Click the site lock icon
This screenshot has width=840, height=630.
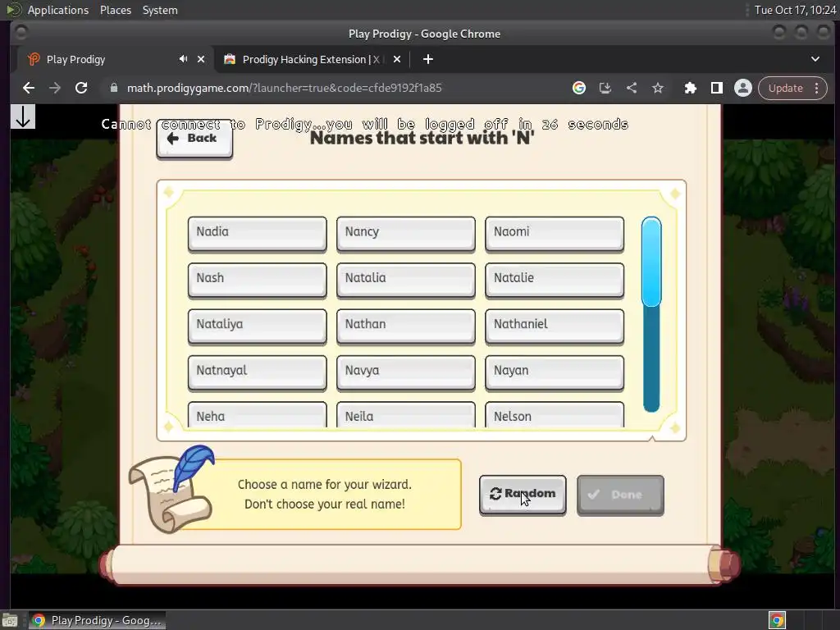point(113,88)
